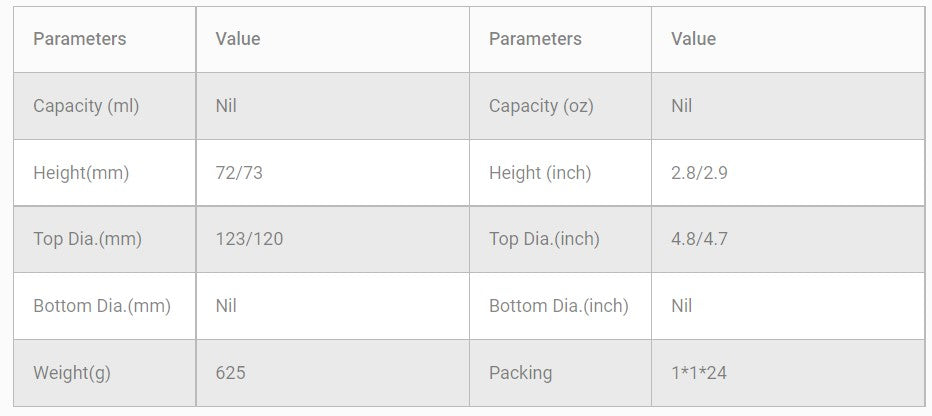Viewport: 932px width, 416px height.
Task: Click the Nil value beside Capacity (ml)
Action: point(226,106)
